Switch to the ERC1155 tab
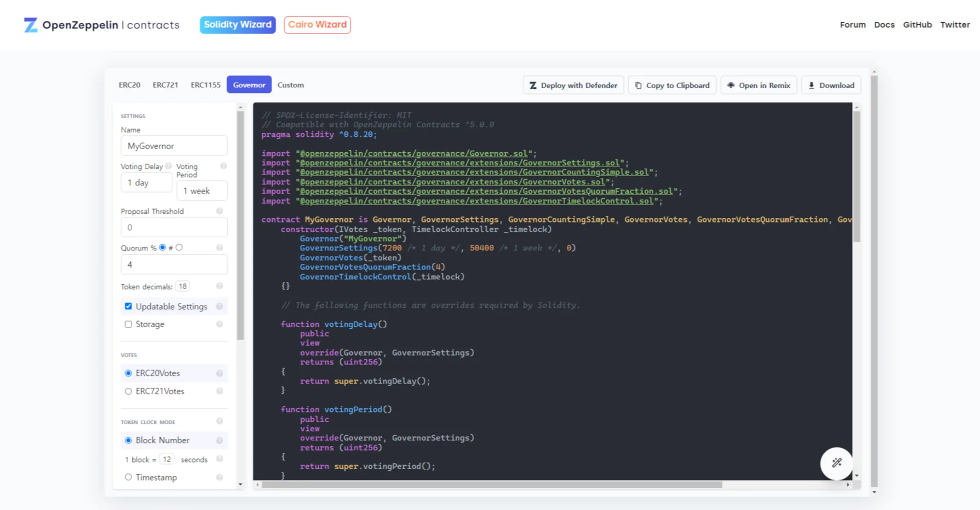The height and width of the screenshot is (510, 980). point(206,85)
